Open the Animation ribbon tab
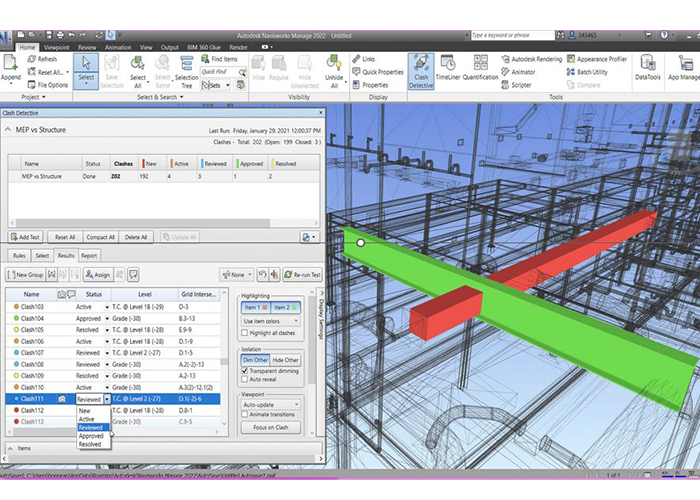This screenshot has height=500, width=700. [x=118, y=47]
